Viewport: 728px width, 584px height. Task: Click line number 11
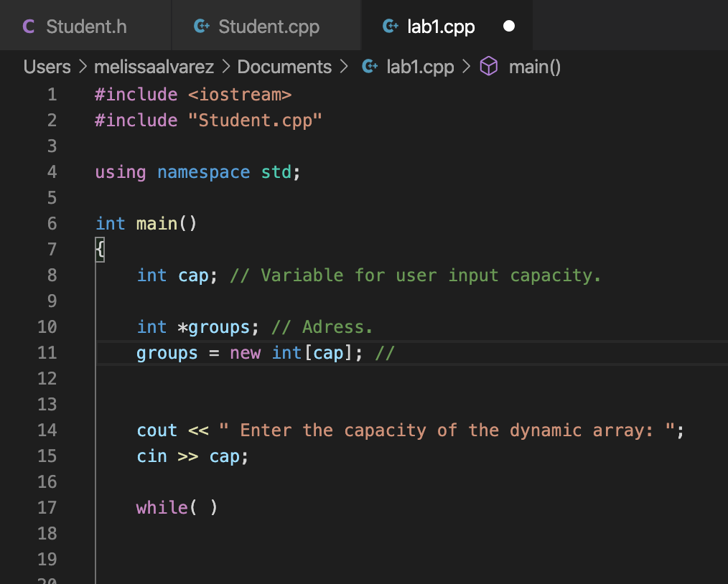click(47, 352)
